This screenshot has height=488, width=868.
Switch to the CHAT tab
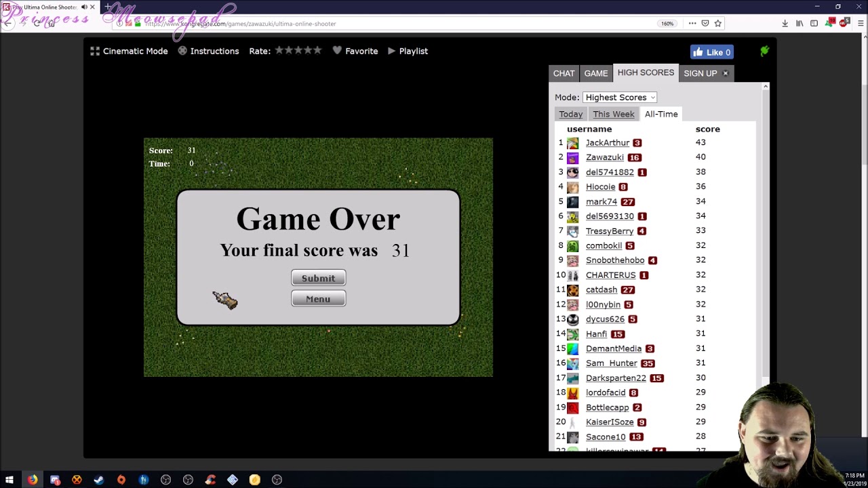tap(564, 73)
